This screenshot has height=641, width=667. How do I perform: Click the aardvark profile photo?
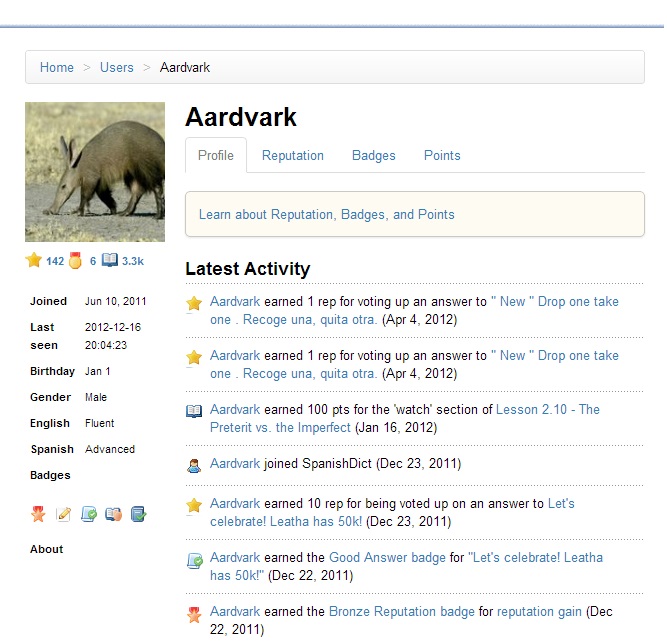[x=95, y=172]
